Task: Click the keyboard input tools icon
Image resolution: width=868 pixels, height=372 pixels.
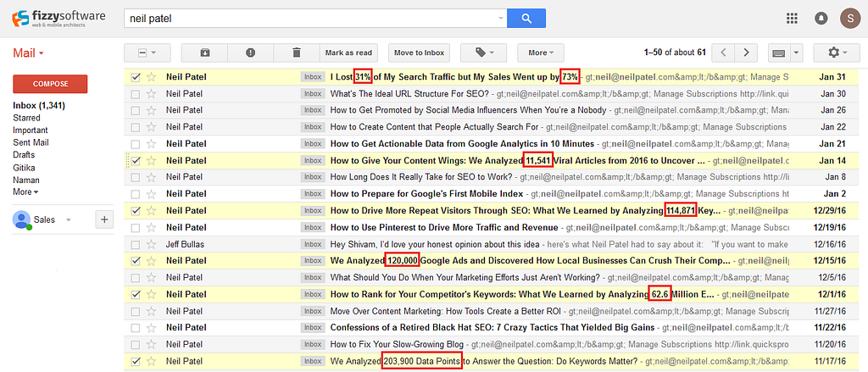Action: (x=778, y=53)
